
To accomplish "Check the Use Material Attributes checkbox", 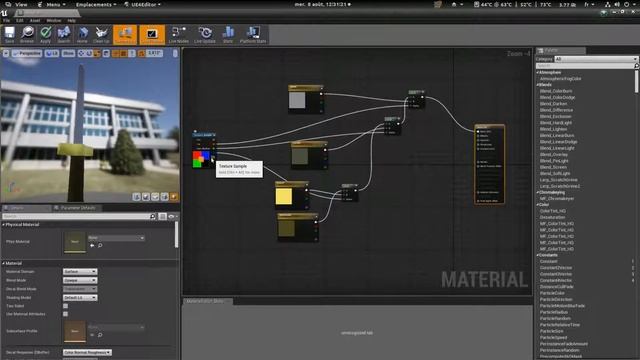I will tap(65, 314).
